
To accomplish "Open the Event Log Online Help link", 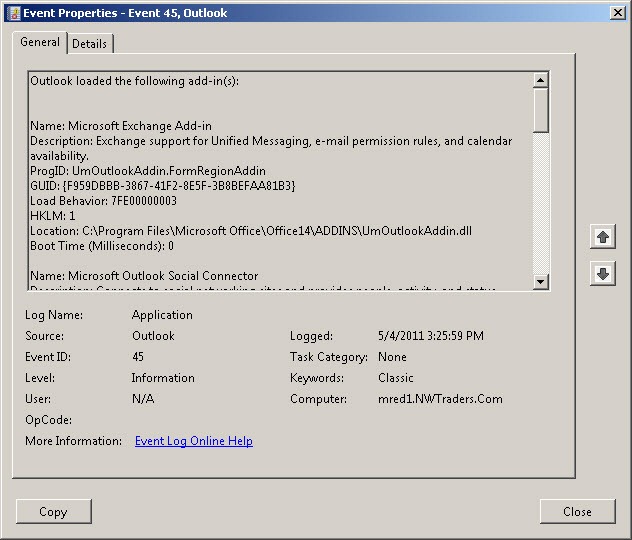I will coord(194,441).
